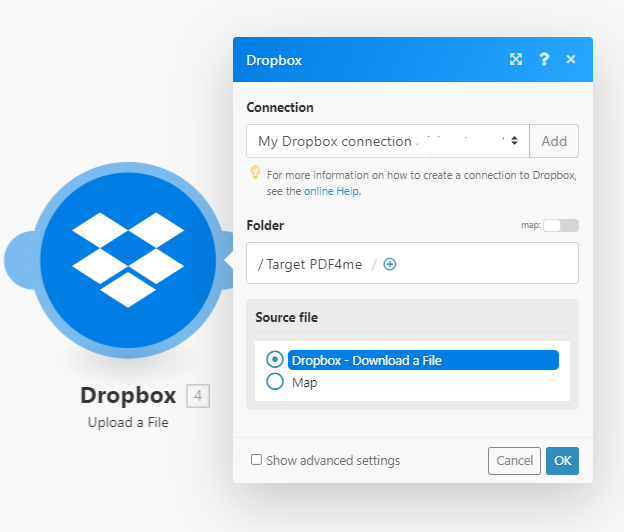The height and width of the screenshot is (532, 624).
Task: Open help via the question mark icon
Action: tap(544, 59)
